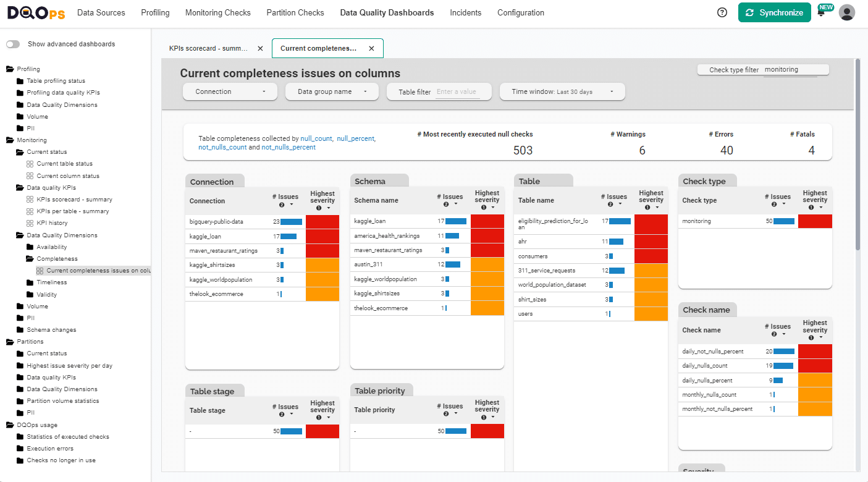
Task: Click the DQOps logo
Action: pos(35,13)
